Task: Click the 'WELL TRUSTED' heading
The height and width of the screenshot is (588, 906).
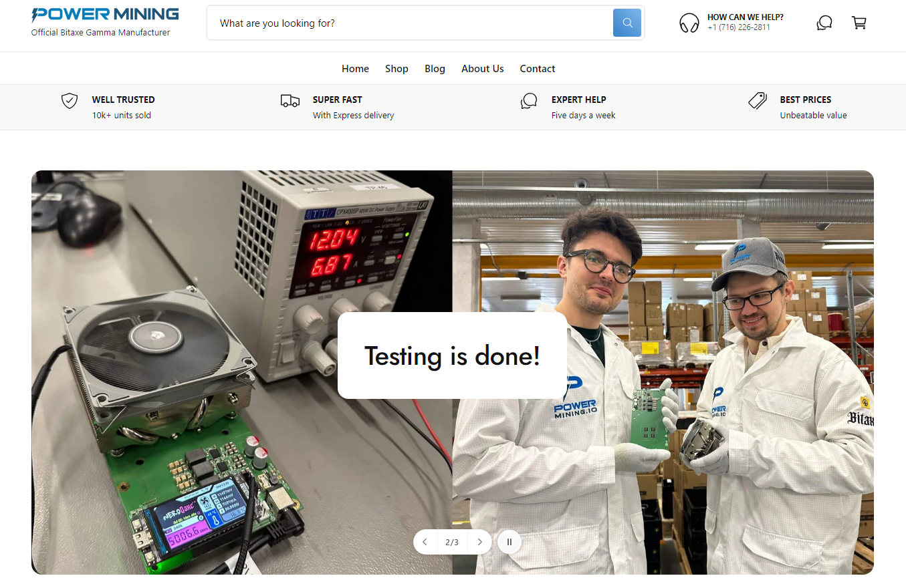Action: (x=124, y=100)
